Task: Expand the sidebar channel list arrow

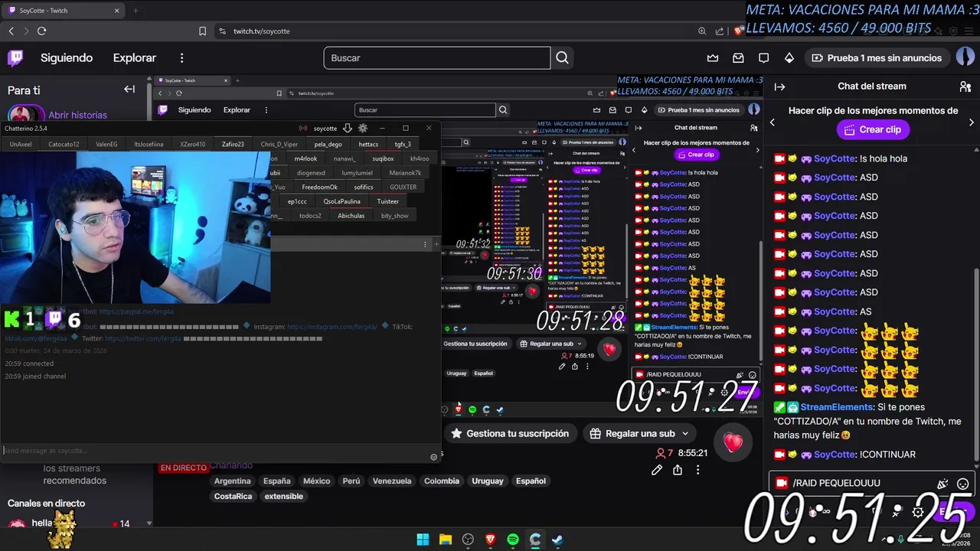Action: pos(149,523)
